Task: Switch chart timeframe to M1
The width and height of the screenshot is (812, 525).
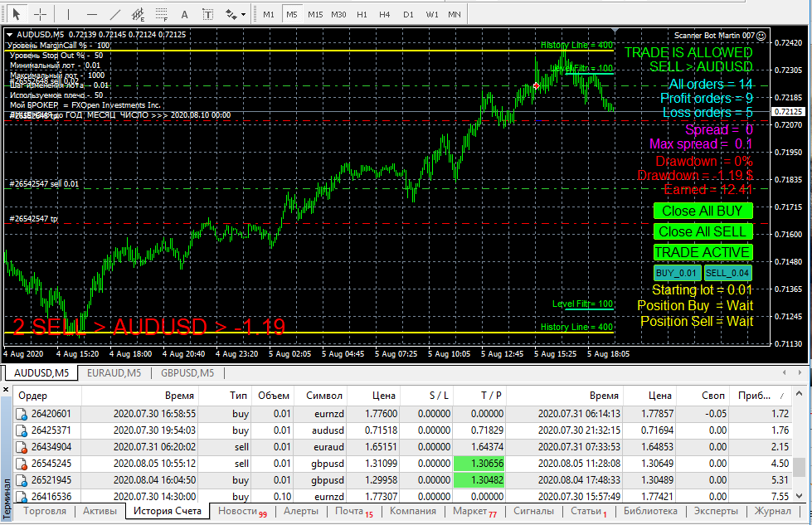Action: [269, 14]
